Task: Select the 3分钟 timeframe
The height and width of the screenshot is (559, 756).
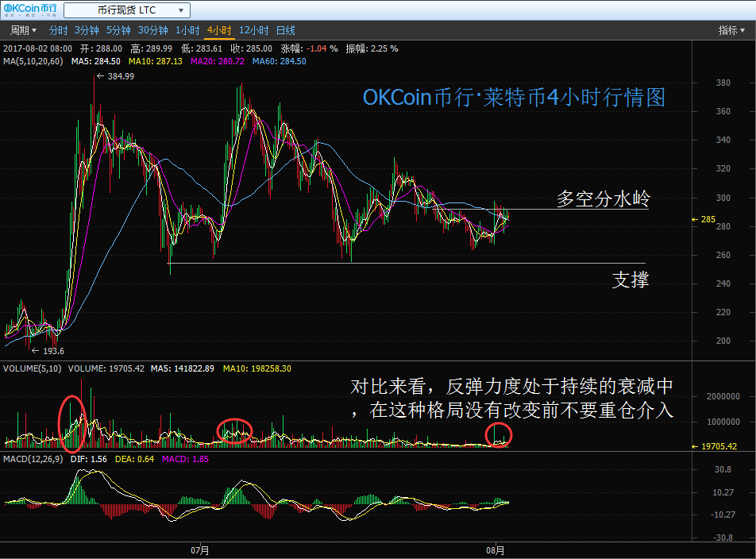Action: (87, 30)
